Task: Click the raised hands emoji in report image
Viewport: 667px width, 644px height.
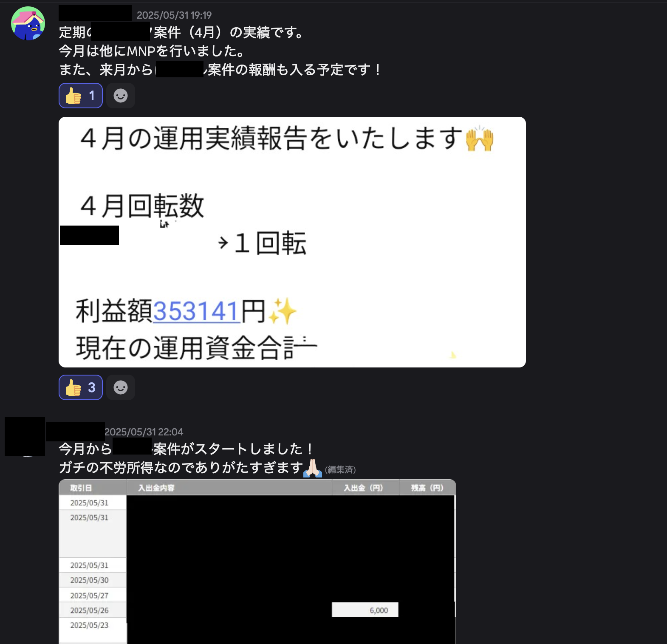Action: point(480,138)
